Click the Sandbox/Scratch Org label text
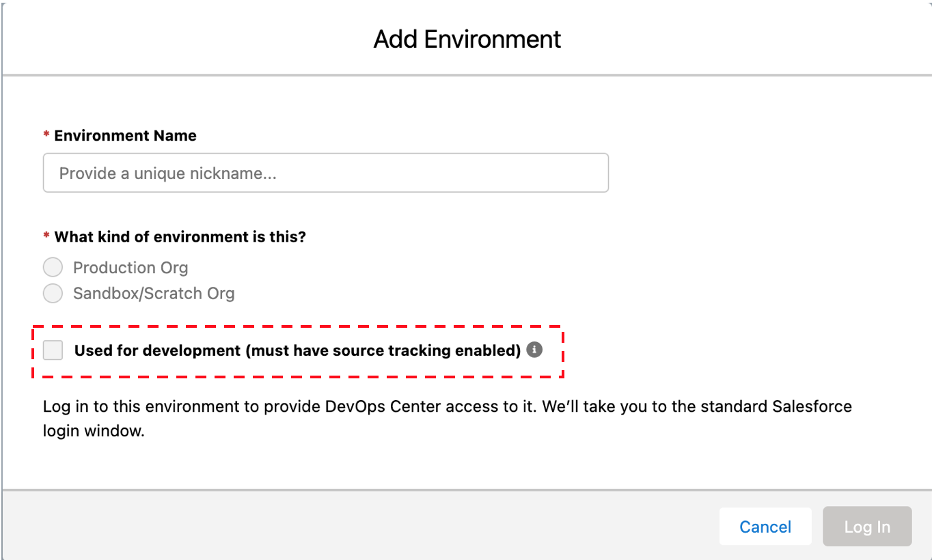 [154, 293]
